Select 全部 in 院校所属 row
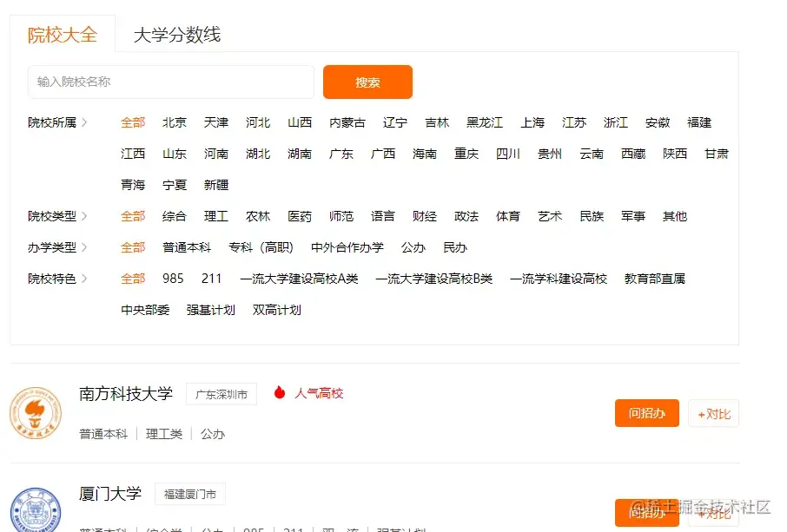This screenshot has height=532, width=787. pos(133,122)
